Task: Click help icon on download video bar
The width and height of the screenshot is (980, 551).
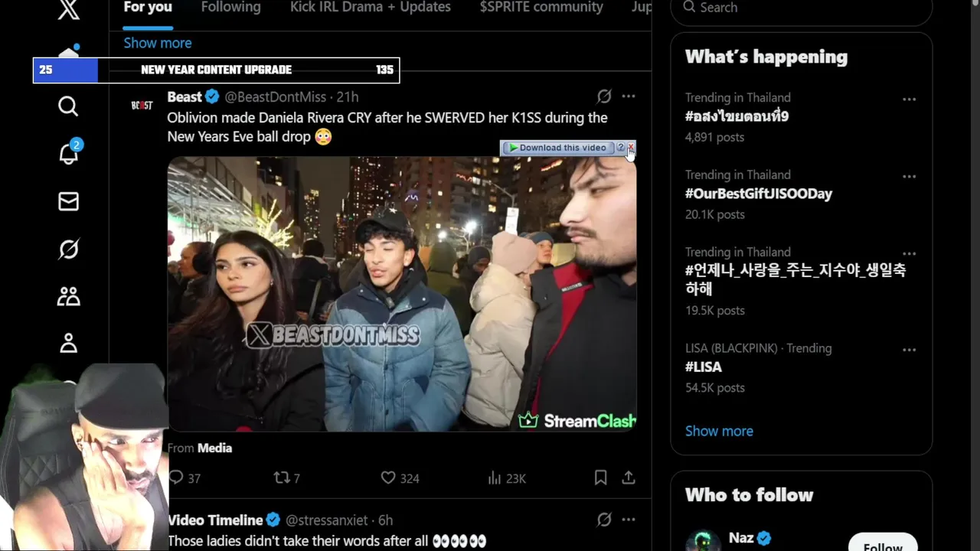Action: (x=621, y=148)
